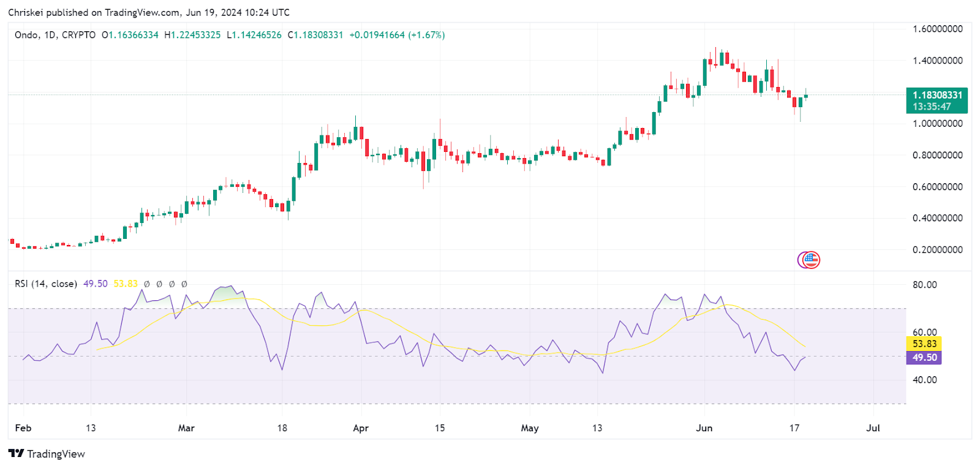This screenshot has width=980, height=468.
Task: Click the current price label 1.18308331
Action: [x=937, y=95]
